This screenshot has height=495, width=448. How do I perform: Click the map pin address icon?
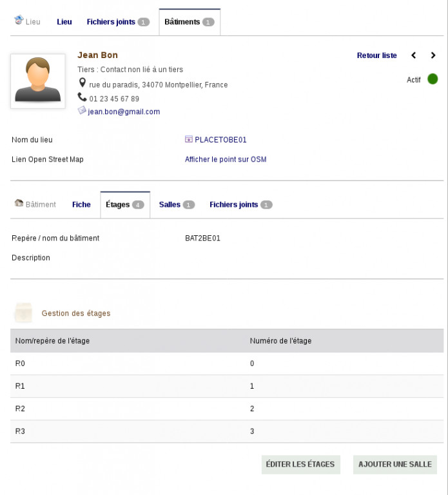click(83, 83)
